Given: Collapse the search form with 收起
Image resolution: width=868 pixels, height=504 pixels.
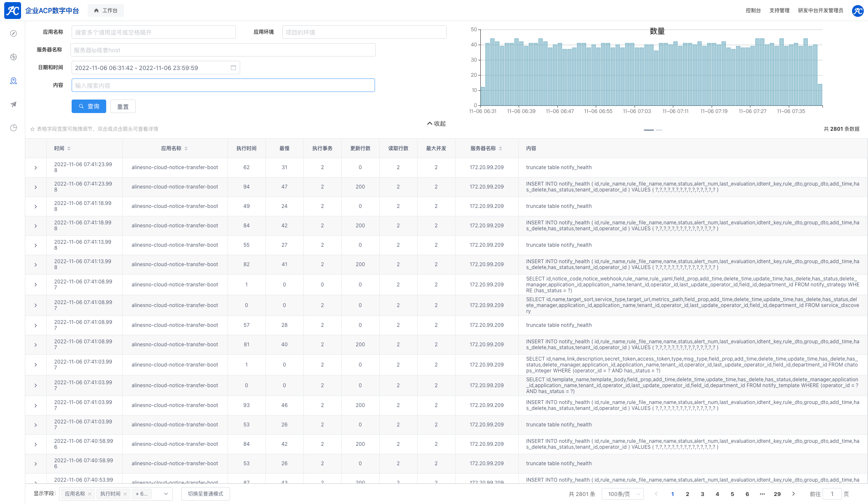Looking at the screenshot, I should 436,124.
